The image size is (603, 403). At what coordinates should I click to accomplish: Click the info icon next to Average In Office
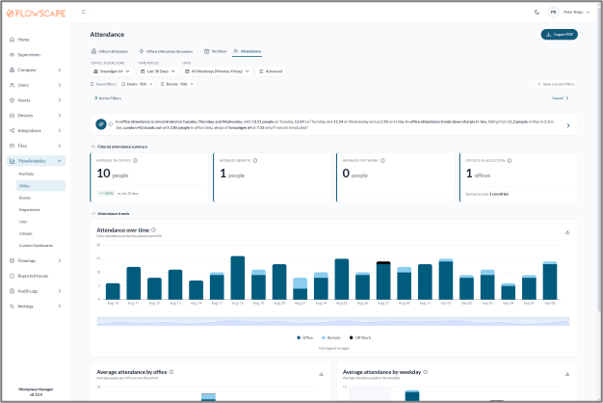click(135, 160)
